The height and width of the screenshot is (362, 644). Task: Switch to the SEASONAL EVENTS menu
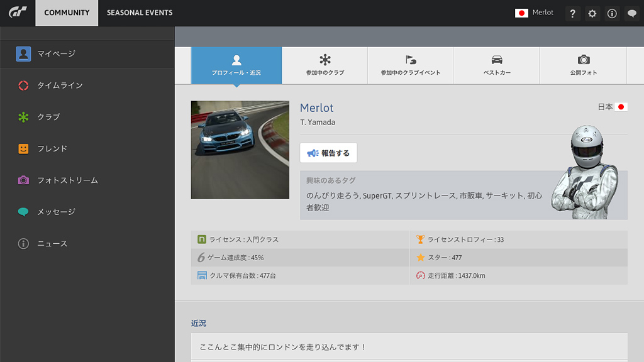(x=140, y=13)
